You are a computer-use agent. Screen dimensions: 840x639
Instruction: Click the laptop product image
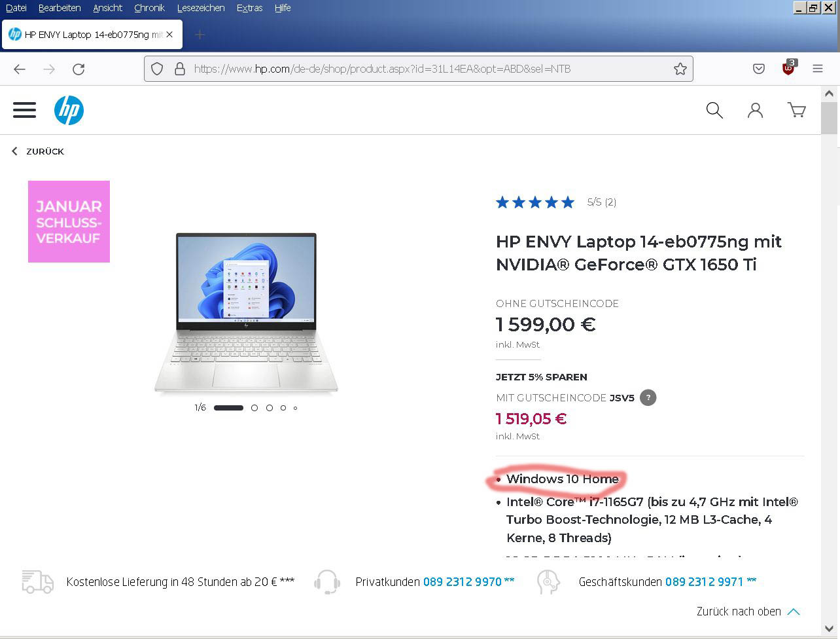click(x=246, y=313)
